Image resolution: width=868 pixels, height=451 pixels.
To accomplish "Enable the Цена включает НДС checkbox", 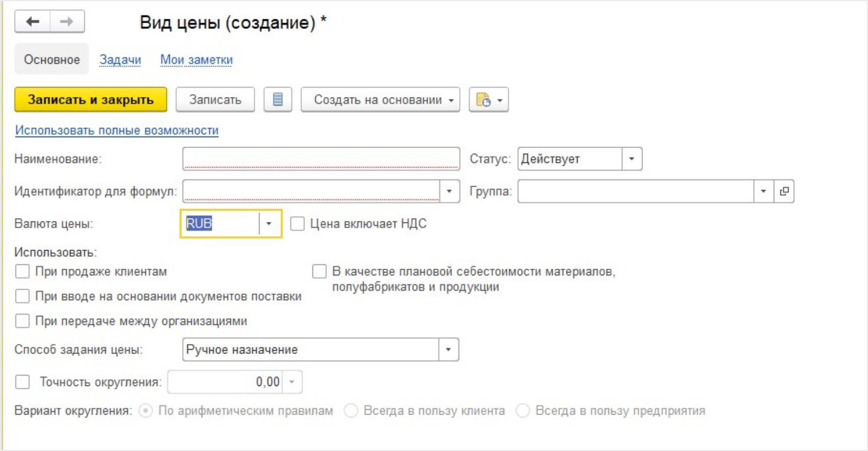I will (x=298, y=224).
